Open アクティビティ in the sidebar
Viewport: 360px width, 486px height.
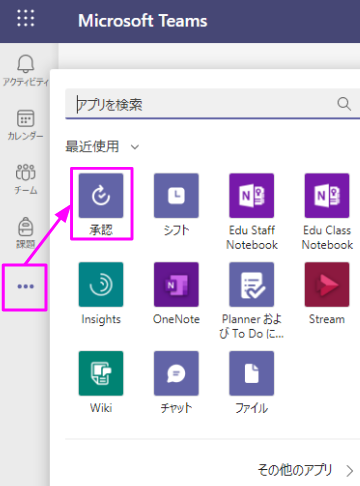26,70
